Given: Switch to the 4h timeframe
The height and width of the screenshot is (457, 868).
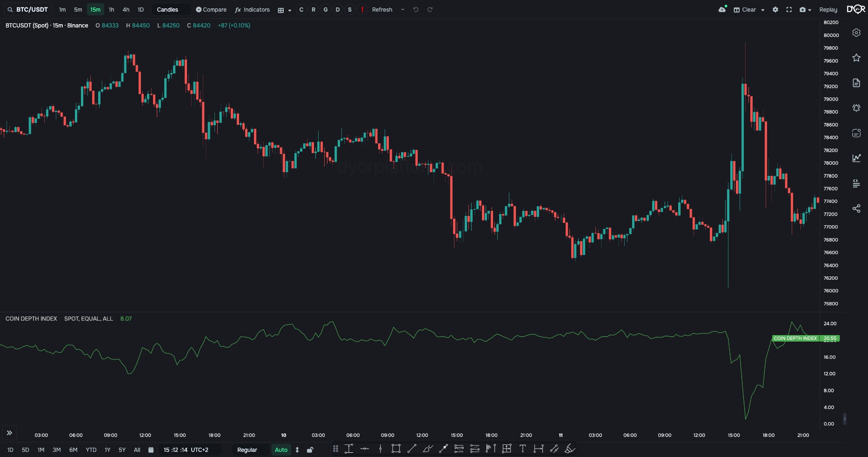Looking at the screenshot, I should 126,9.
